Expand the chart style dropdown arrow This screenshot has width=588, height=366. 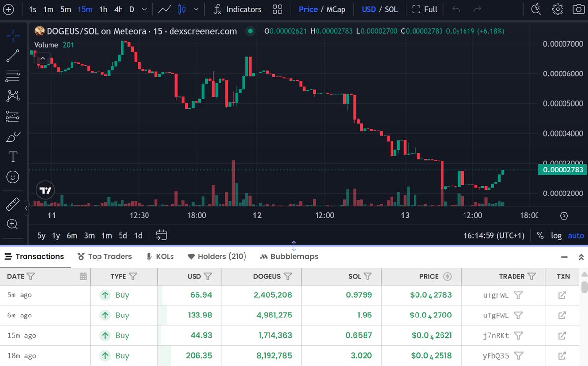click(196, 9)
